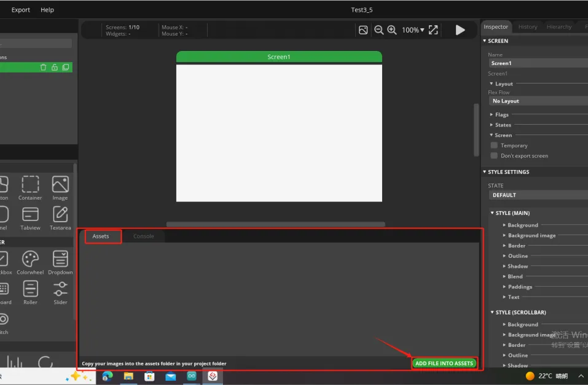Delete Screen1 with the trash icon

43,68
